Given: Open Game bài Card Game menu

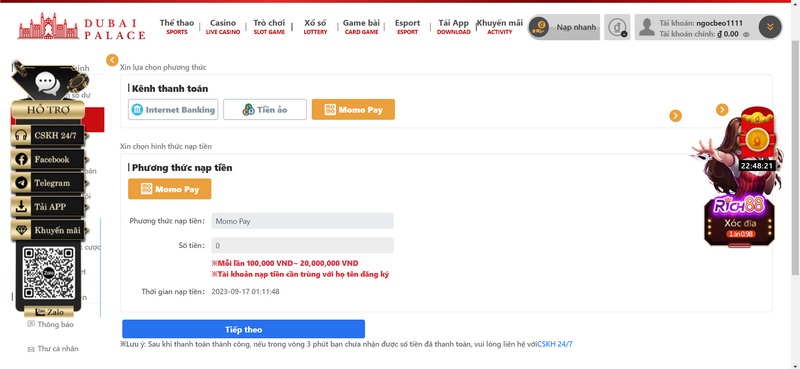Looking at the screenshot, I should pos(361,27).
